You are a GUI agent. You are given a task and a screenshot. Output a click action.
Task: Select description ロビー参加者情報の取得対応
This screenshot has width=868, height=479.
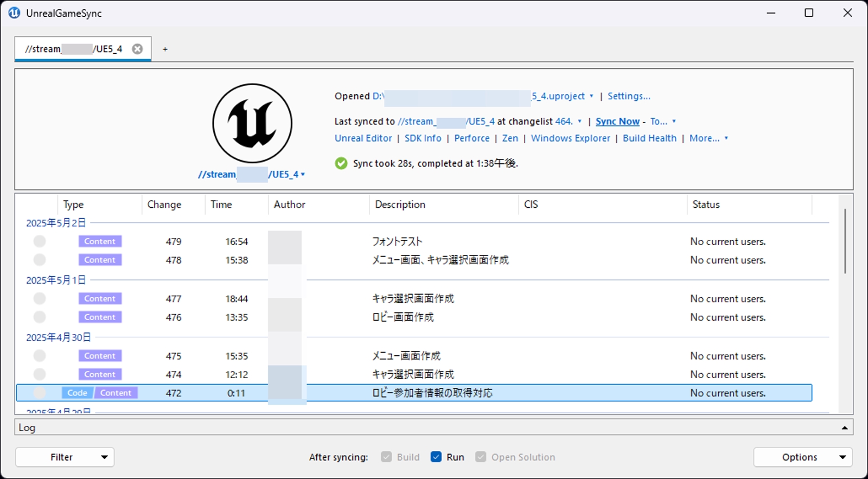[432, 393]
